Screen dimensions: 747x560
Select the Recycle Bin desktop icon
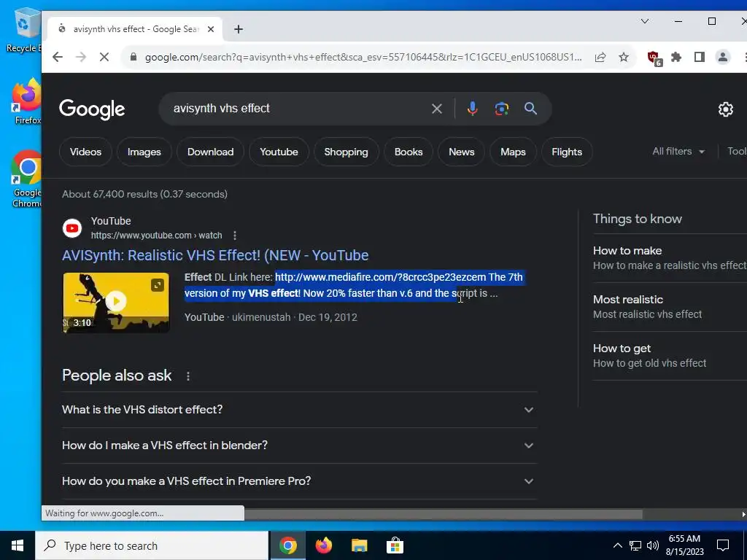point(24,31)
